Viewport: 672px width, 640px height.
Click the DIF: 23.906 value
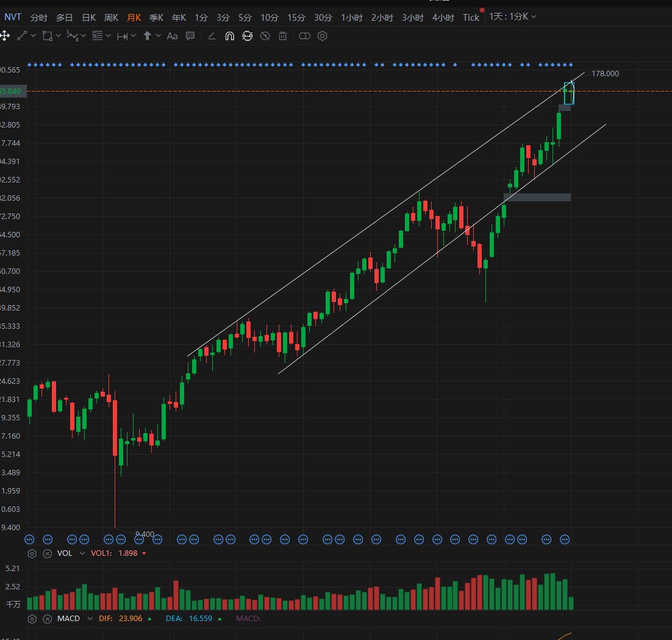(x=120, y=618)
